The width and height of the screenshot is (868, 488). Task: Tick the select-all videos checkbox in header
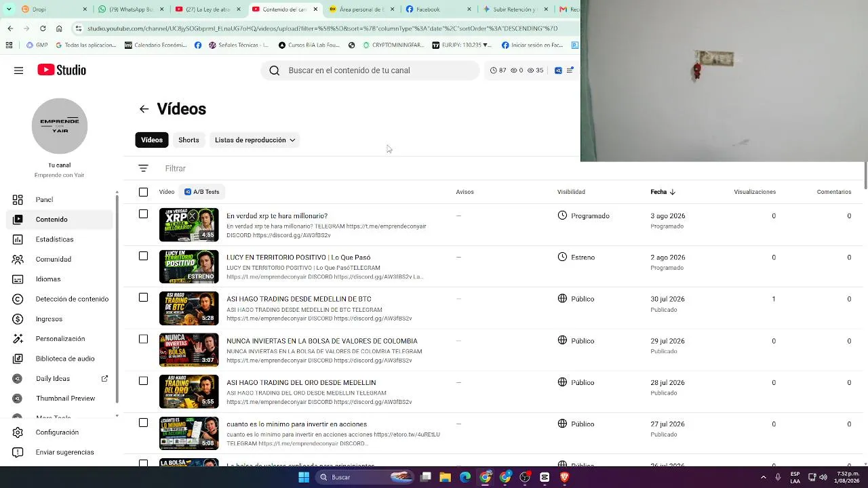[143, 192]
